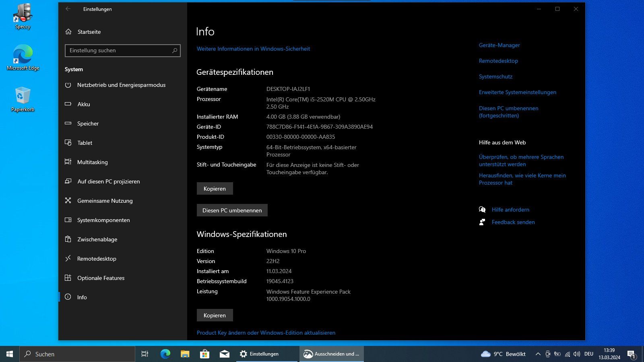
Task: Open Erweiterte Systemeinstellungen link
Action: tap(517, 93)
